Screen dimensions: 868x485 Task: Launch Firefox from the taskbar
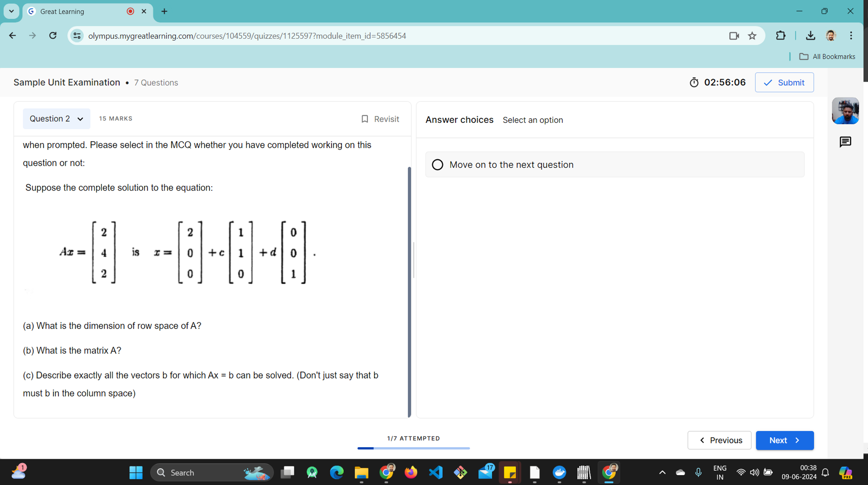click(x=411, y=472)
